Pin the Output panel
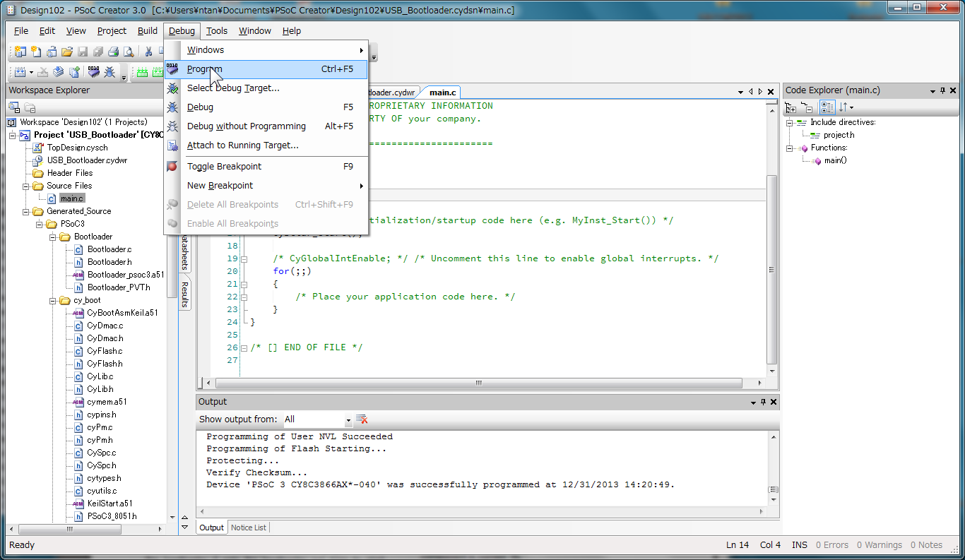Viewport: 965px width, 560px height. [x=763, y=402]
